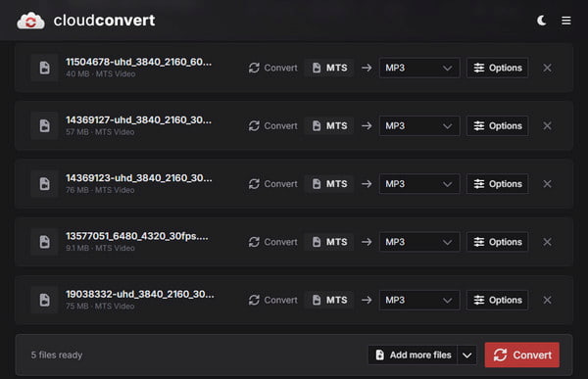This screenshot has width=588, height=379.
Task: Open MP3 format dropdown for 14369123-uhd file
Action: coord(419,184)
